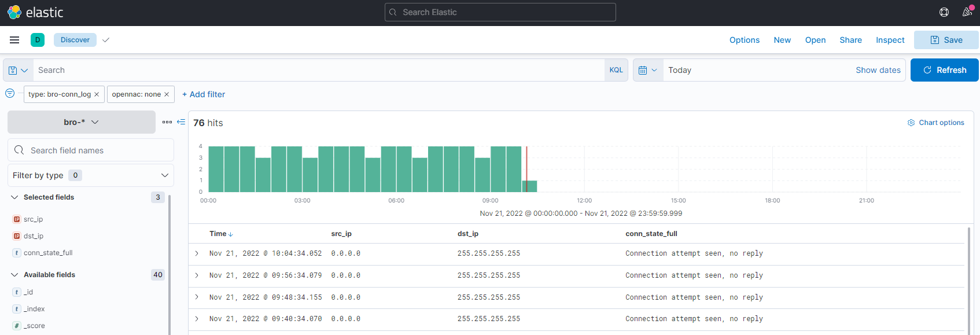The image size is (980, 335).
Task: Hide the field sidebar panel
Action: point(181,122)
